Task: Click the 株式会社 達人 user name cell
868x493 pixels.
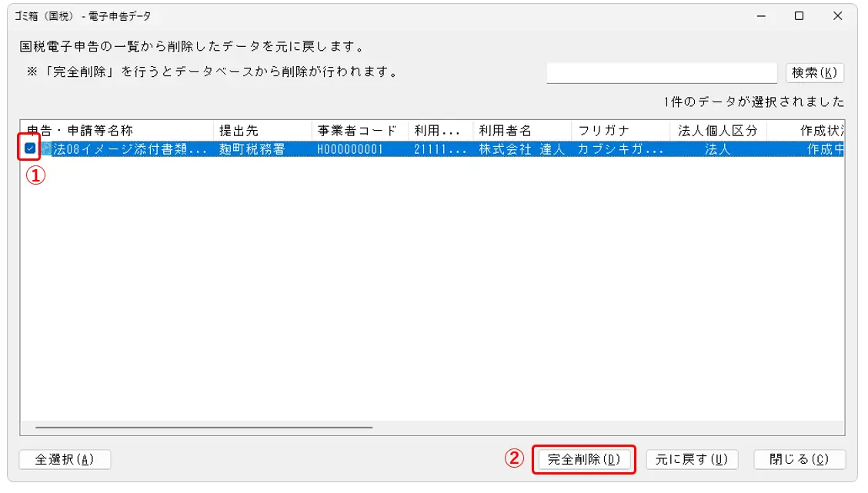Action: tap(521, 149)
